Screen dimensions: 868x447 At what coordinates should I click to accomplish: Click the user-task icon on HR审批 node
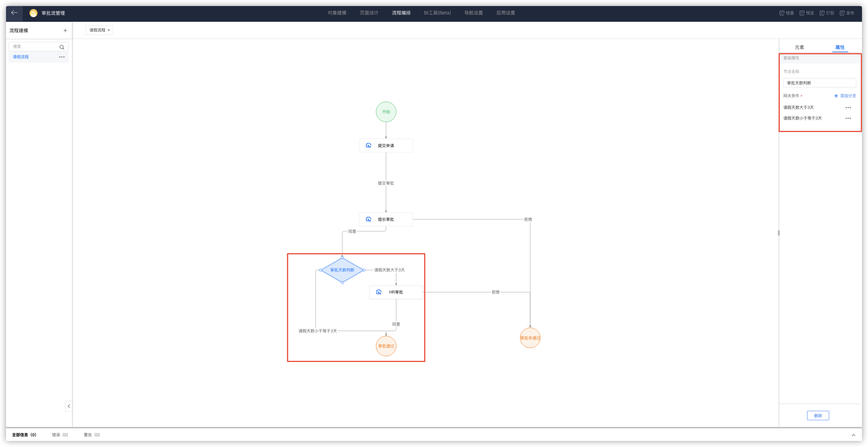tap(379, 292)
